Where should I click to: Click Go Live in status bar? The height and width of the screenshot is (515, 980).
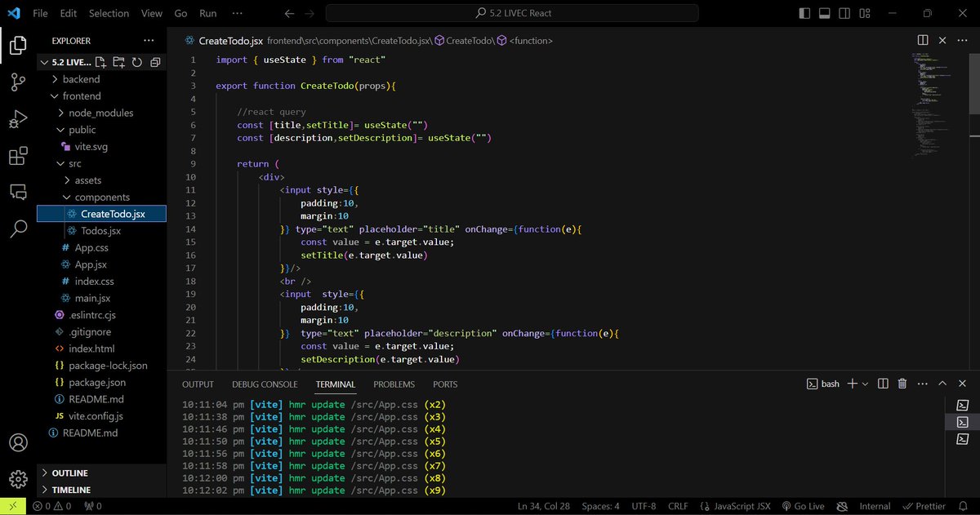(x=803, y=507)
